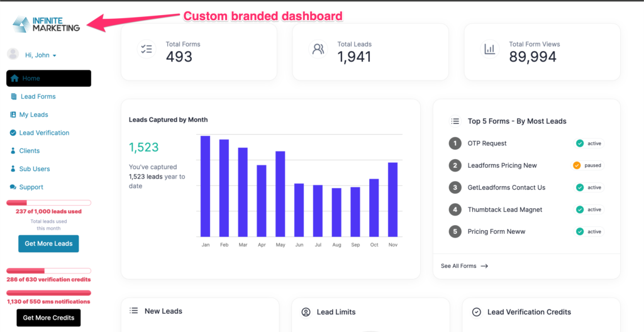Click the leads used progress bar
This screenshot has width=644, height=332.
[48, 202]
